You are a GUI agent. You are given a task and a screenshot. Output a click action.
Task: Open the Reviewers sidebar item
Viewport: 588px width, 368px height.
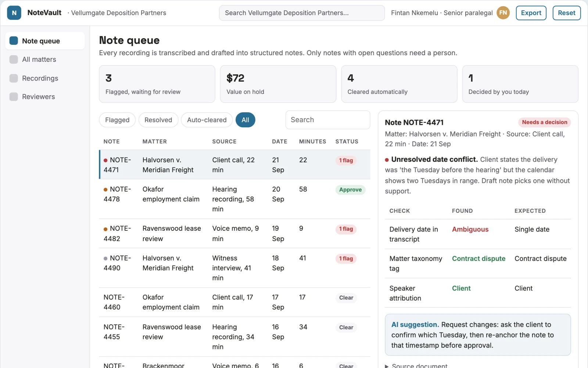(45, 96)
